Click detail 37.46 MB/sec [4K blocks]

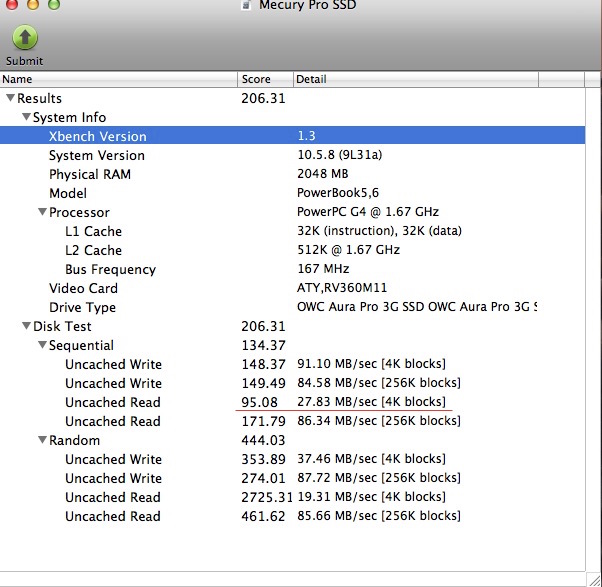click(x=372, y=459)
